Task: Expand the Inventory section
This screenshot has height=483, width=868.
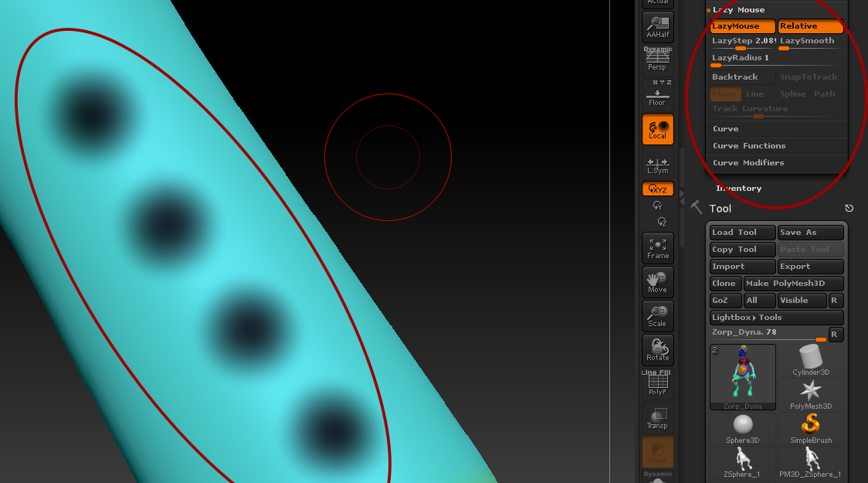Action: pos(738,189)
